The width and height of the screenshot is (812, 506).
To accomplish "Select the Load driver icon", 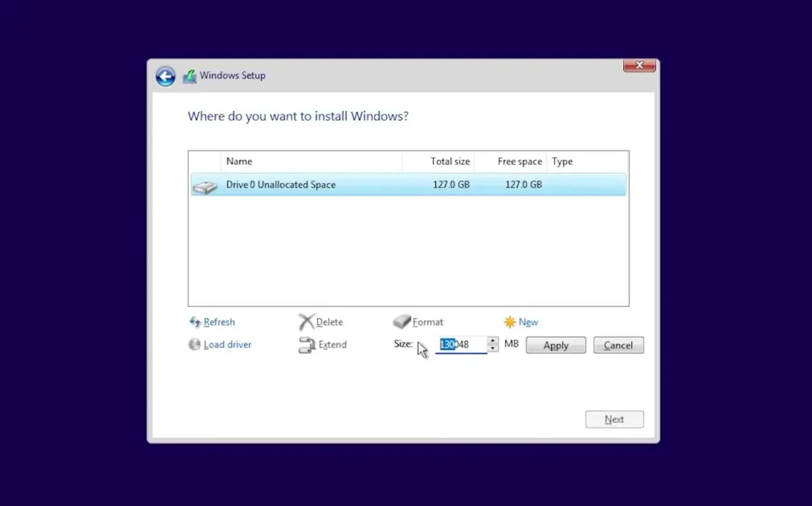I will (x=194, y=344).
